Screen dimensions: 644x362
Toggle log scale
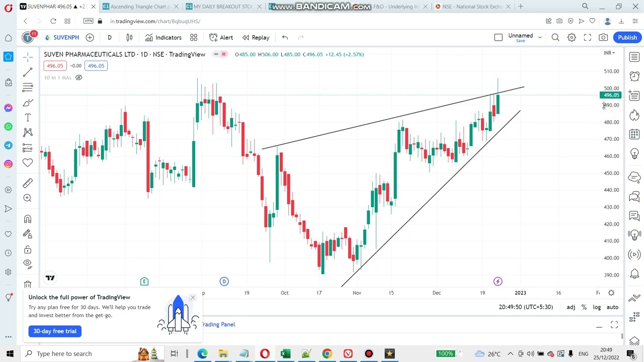597,307
